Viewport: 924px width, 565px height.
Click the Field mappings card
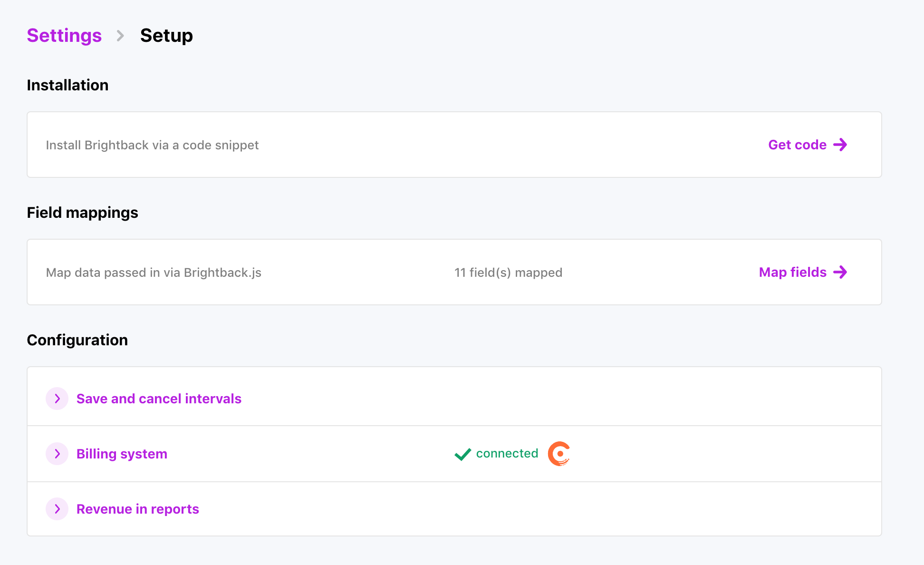[454, 272]
